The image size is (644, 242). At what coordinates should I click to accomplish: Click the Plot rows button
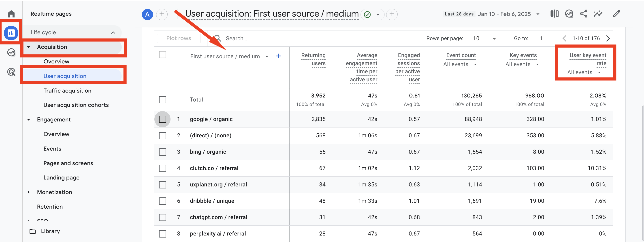pos(179,38)
